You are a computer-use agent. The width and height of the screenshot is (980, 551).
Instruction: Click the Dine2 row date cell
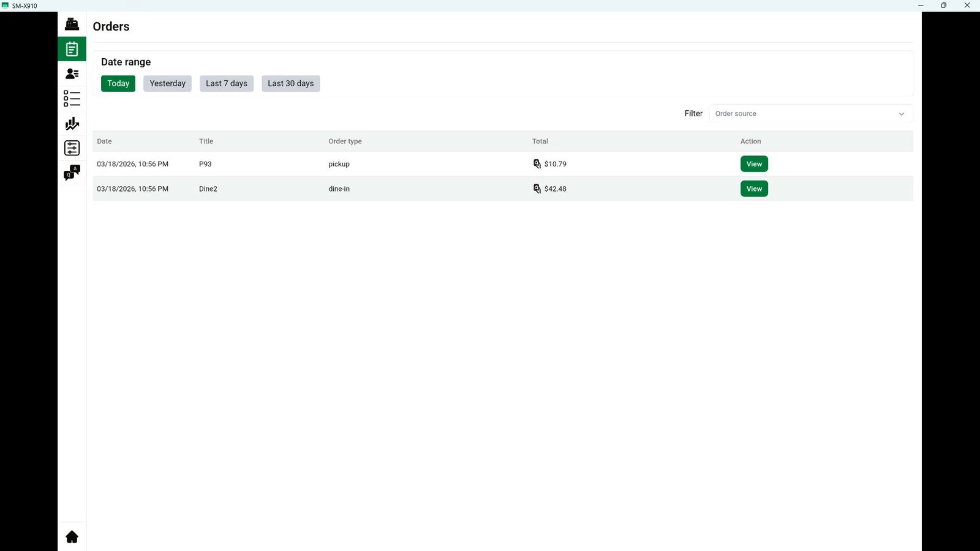[132, 189]
